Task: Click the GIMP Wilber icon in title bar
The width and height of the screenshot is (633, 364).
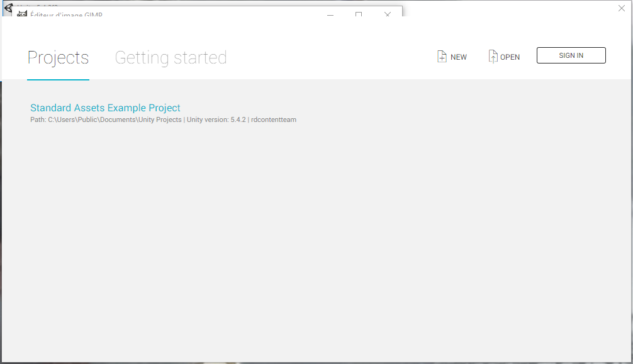Action: [x=22, y=14]
